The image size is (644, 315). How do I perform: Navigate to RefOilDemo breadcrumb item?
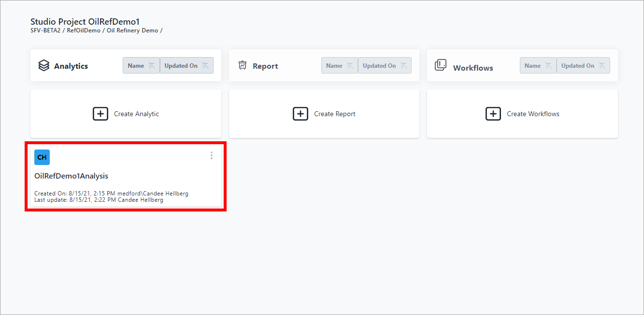pyautogui.click(x=84, y=30)
